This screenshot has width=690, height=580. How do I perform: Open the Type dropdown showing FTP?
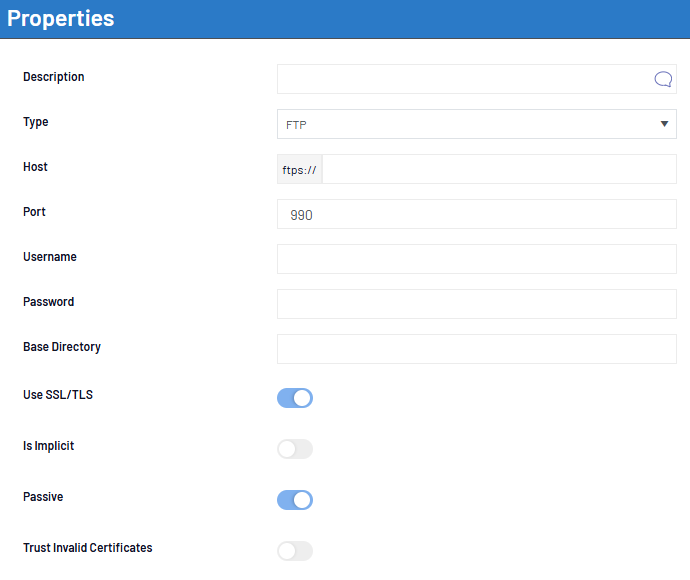pos(470,124)
